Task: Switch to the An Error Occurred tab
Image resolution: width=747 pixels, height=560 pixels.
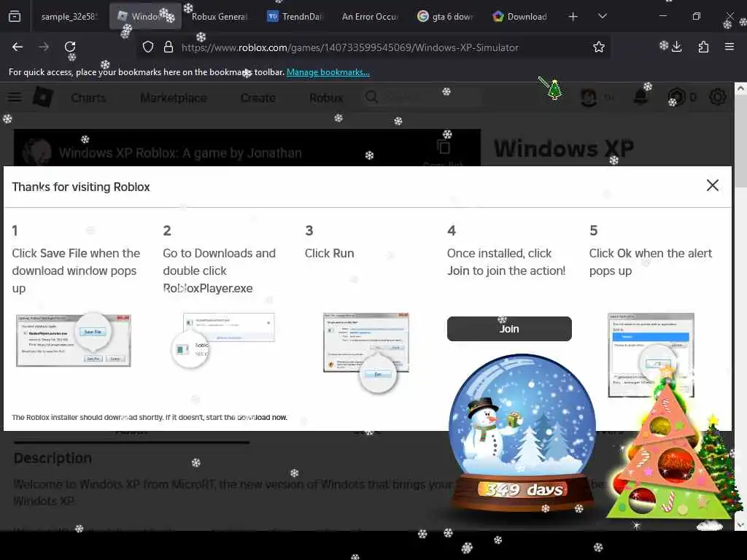Action: (x=370, y=17)
